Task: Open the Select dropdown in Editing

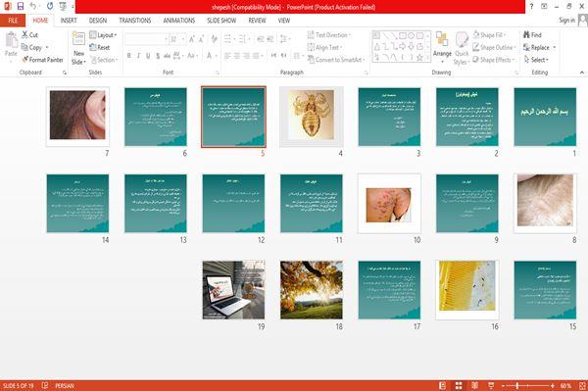Action: click(536, 60)
